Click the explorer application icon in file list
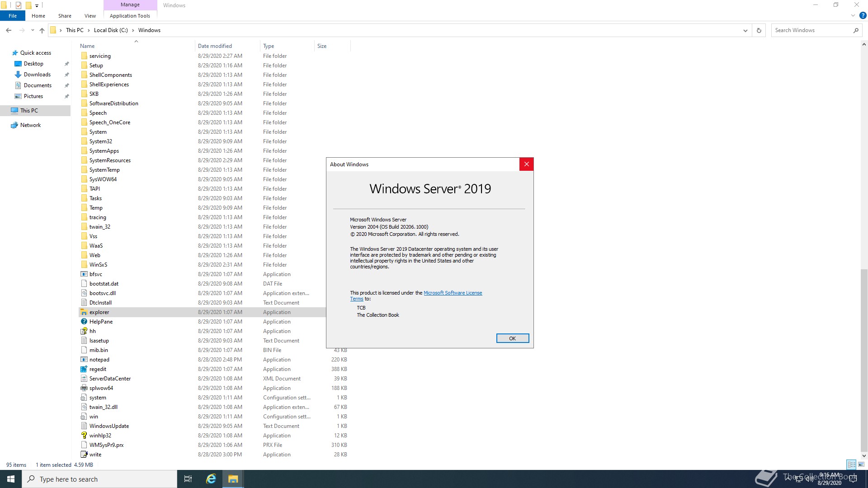The height and width of the screenshot is (488, 868). click(x=84, y=312)
